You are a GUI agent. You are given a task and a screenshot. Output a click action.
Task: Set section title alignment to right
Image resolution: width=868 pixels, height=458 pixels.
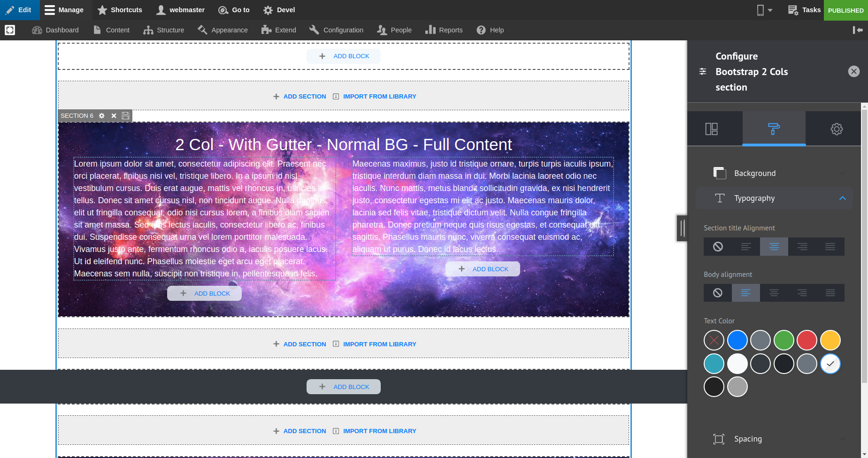802,246
